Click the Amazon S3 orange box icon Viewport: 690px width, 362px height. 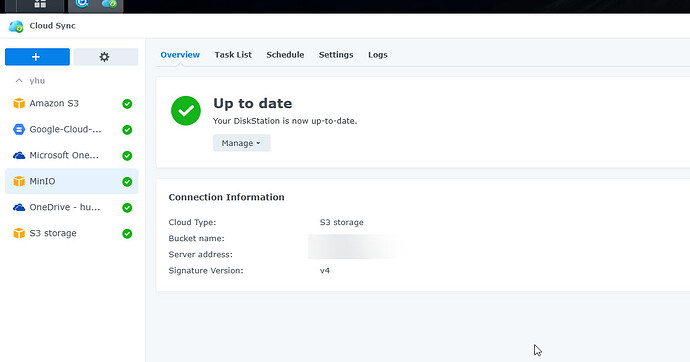click(x=19, y=103)
